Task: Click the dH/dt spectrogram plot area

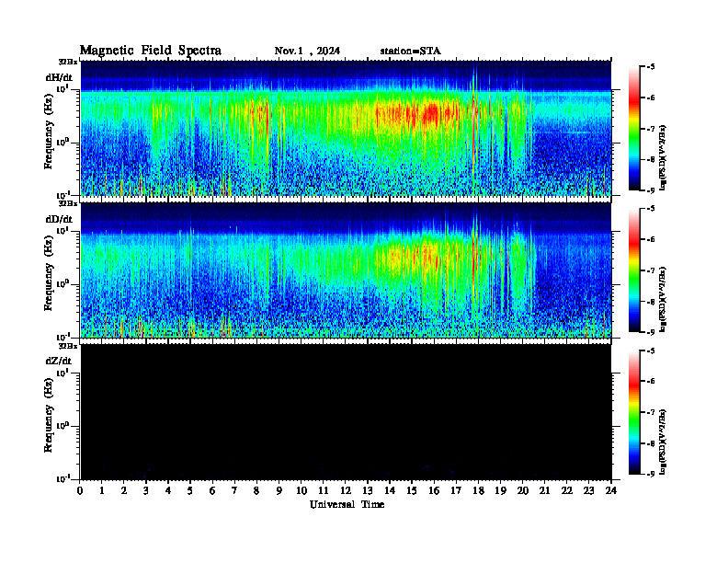Action: [346, 128]
